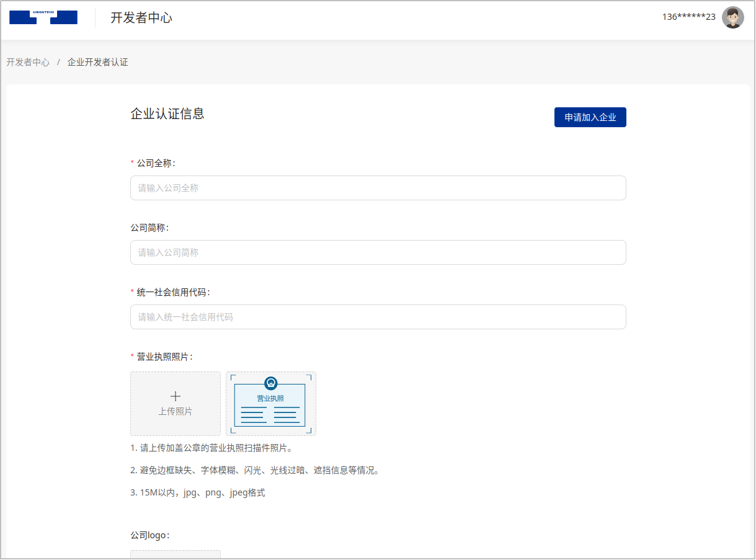The height and width of the screenshot is (560, 756).
Task: Focus the 公司简称 input field
Action: [x=378, y=252]
